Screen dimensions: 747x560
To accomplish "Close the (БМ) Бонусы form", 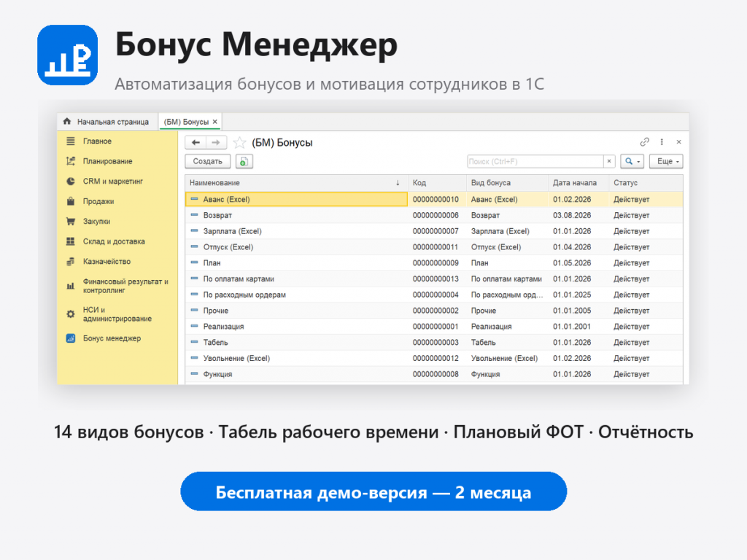I will [x=679, y=142].
